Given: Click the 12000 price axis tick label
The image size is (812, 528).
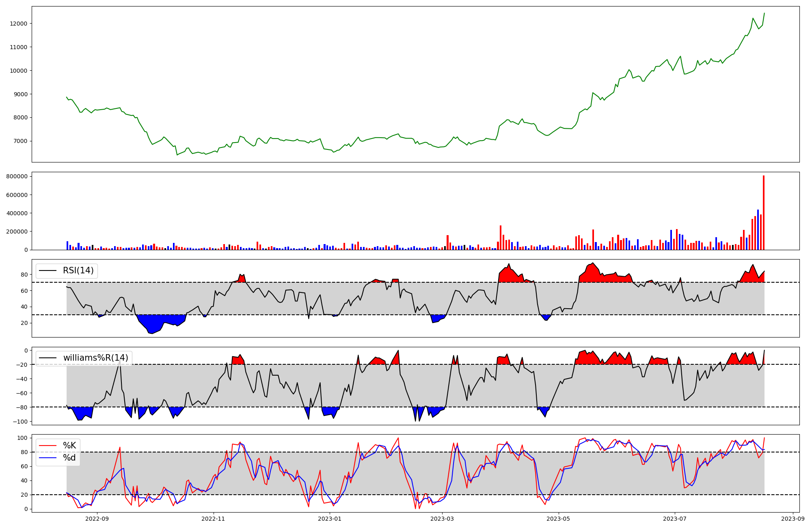Looking at the screenshot, I should [18, 24].
